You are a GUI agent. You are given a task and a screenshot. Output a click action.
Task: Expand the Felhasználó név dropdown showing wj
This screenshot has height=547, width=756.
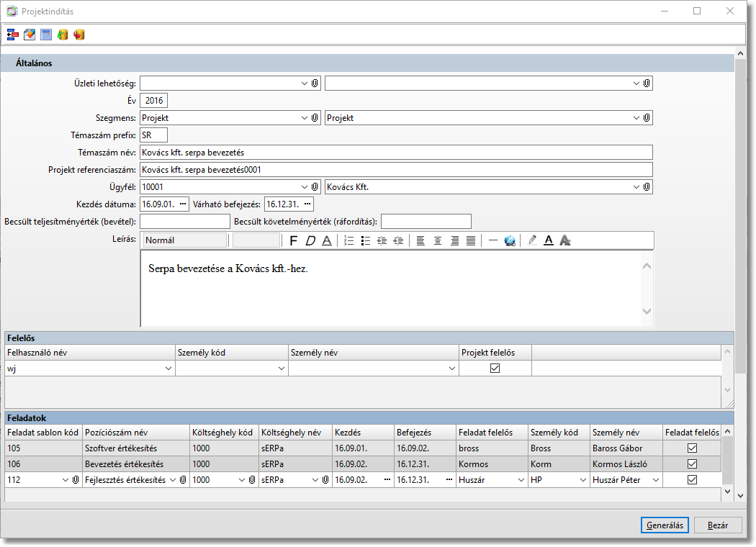click(168, 369)
